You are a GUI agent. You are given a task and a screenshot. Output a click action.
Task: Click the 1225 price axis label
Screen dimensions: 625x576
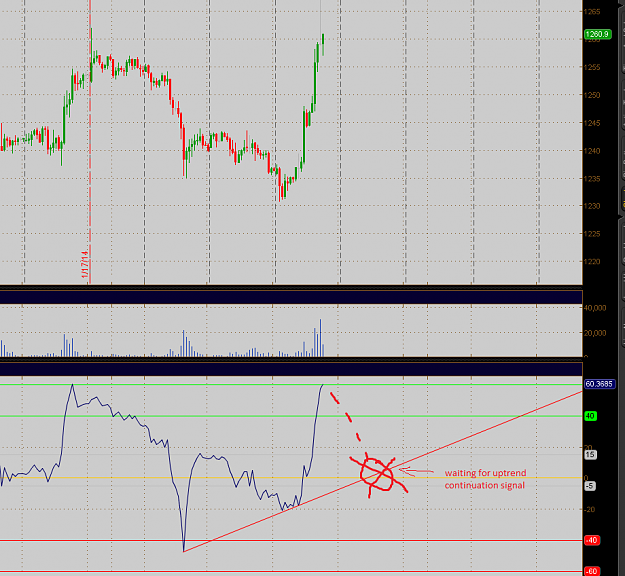[x=592, y=234]
